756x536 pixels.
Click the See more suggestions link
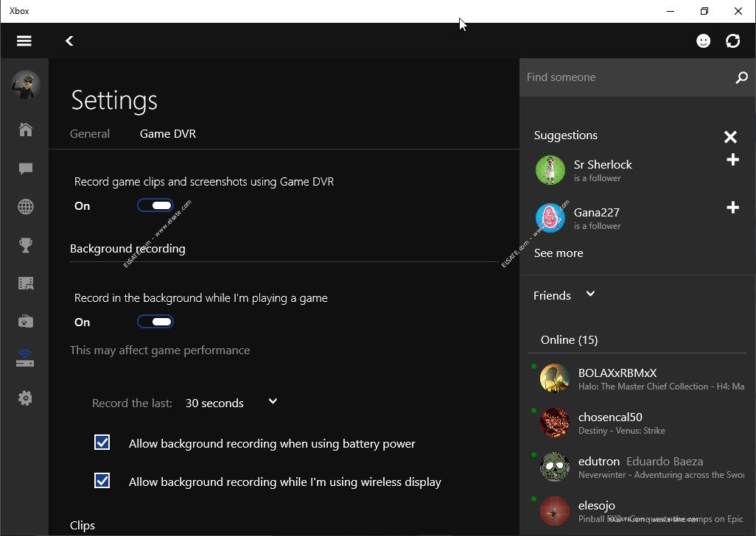(x=559, y=253)
